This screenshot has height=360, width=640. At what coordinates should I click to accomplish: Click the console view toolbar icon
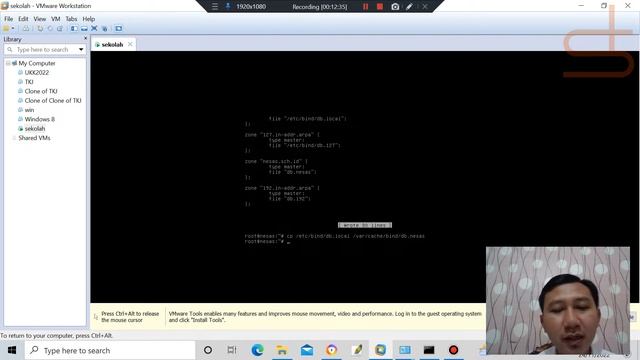[x=118, y=29]
